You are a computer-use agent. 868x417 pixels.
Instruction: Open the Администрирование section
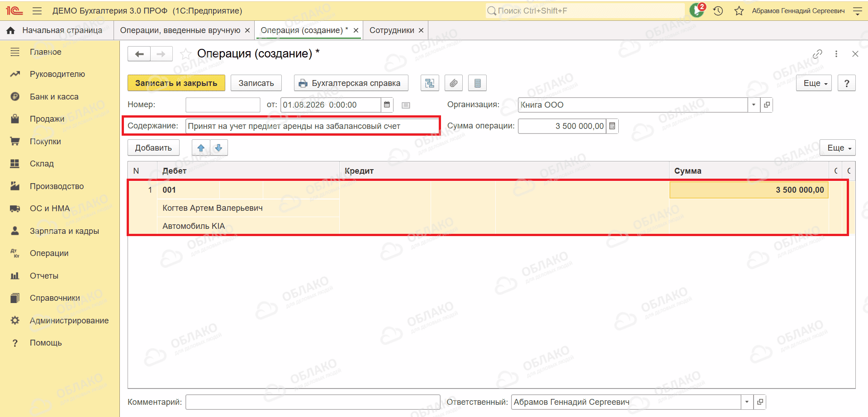(x=60, y=321)
